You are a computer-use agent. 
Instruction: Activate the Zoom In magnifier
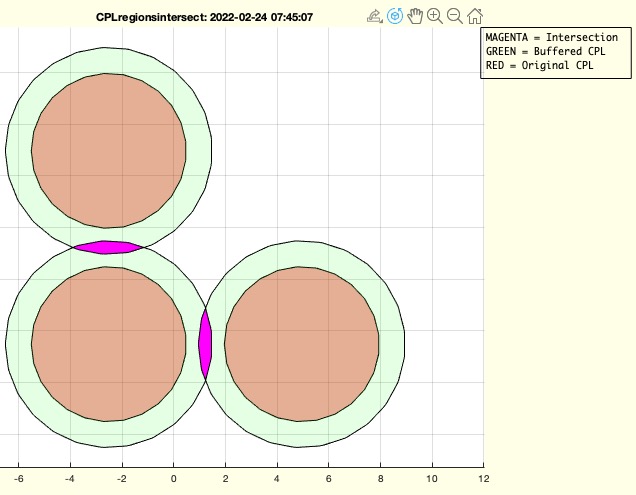click(435, 17)
